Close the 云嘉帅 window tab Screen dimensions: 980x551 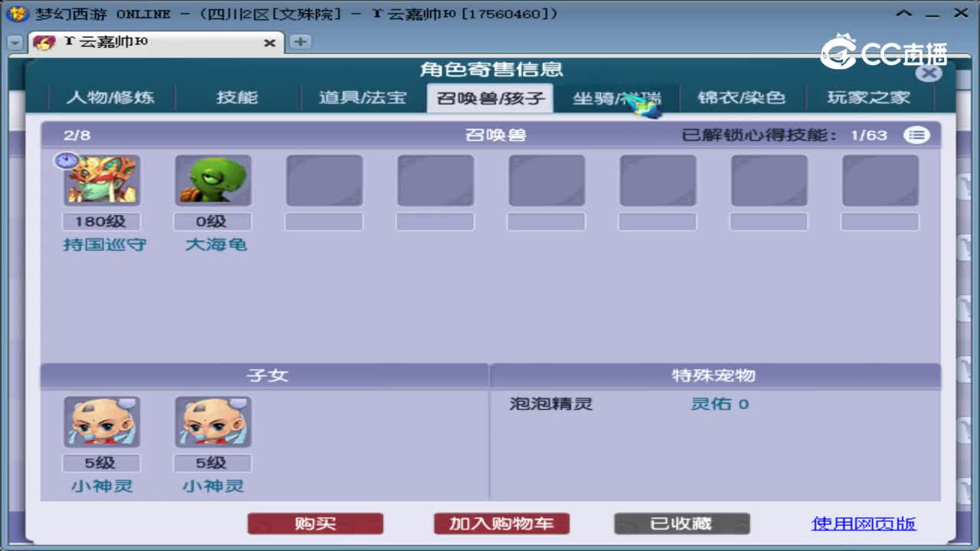[x=269, y=43]
